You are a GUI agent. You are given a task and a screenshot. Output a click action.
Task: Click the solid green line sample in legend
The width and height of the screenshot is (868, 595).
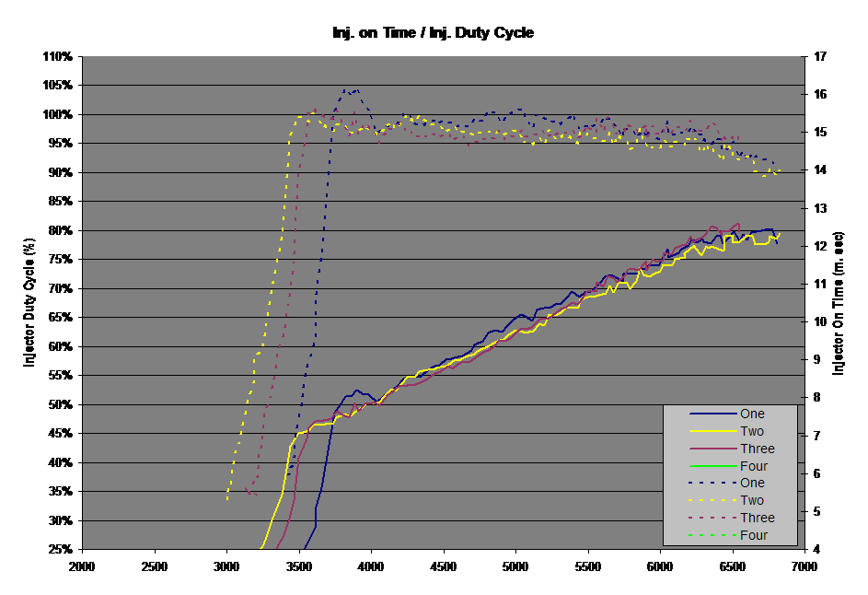click(x=701, y=467)
